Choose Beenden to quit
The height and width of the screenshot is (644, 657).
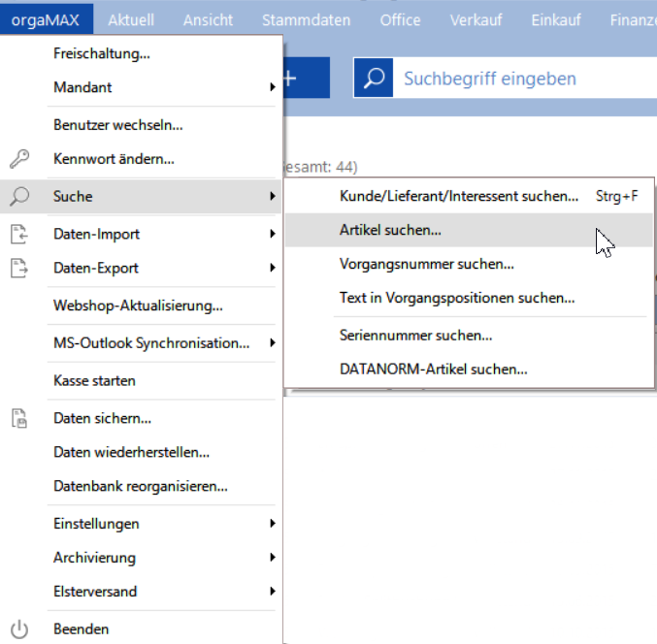click(x=141, y=628)
